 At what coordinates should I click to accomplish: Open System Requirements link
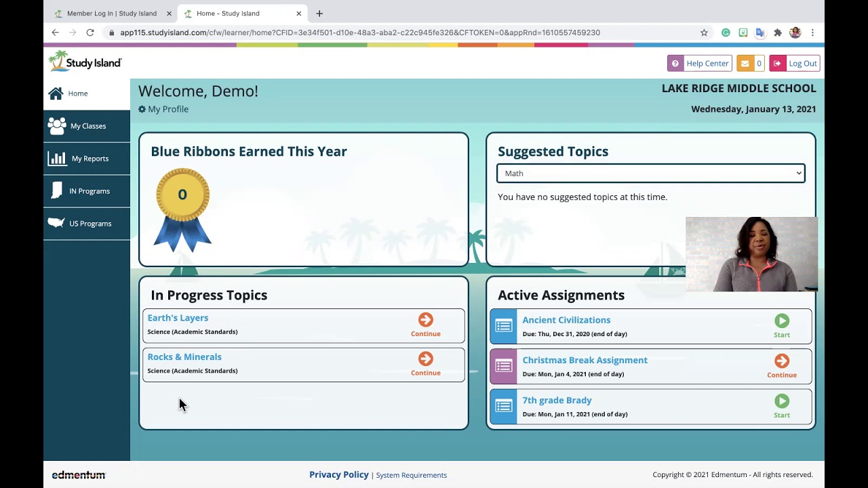[411, 475]
